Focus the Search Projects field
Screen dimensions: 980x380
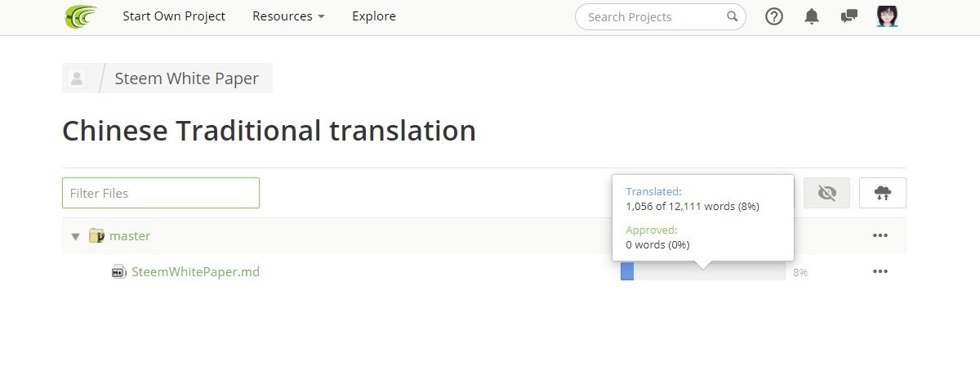coord(660,16)
